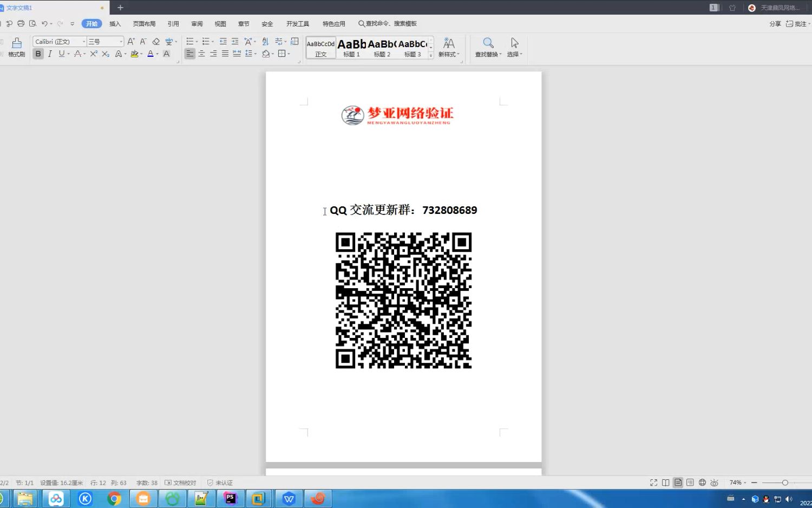812x508 pixels.
Task: Click the 分享 (Share) button
Action: 775,24
